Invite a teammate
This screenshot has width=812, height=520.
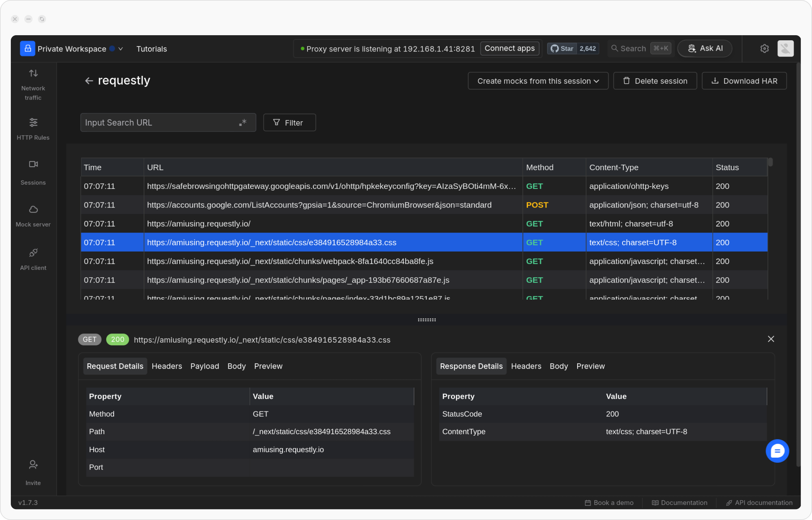click(33, 472)
